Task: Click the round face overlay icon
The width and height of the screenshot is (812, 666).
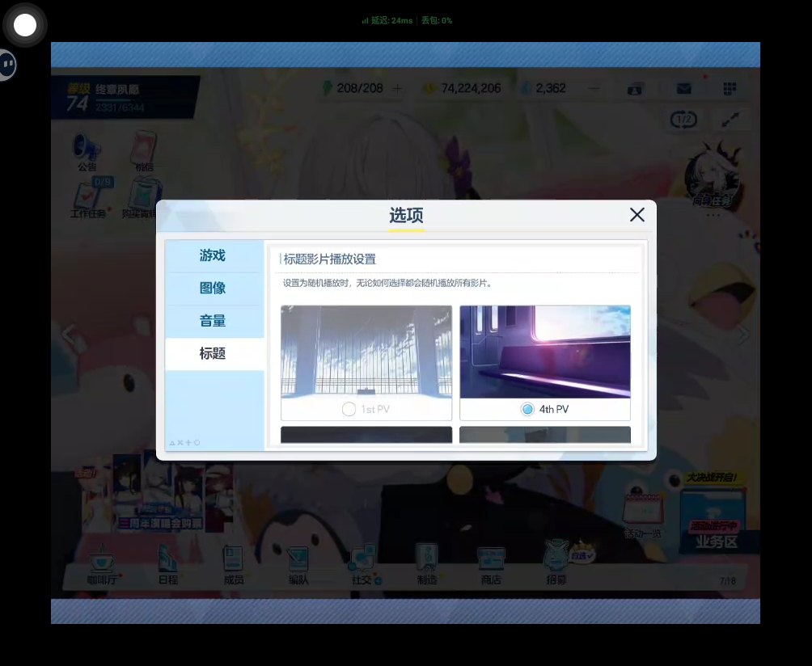Action: click(x=7, y=65)
